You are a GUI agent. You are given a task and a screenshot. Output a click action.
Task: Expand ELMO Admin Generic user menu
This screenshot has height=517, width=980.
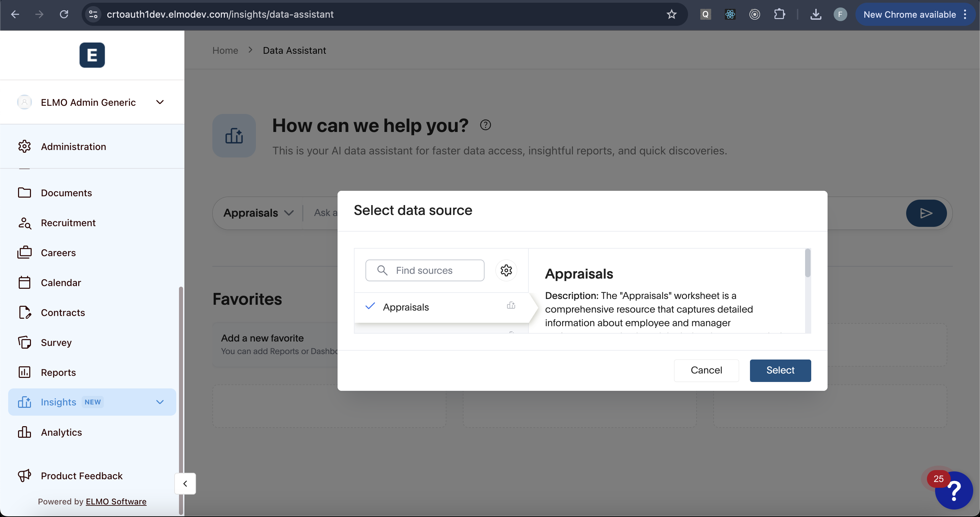(x=160, y=102)
